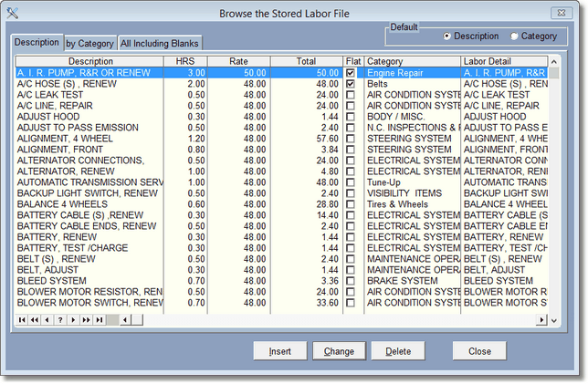Click the VISIBILITY ITEMS category cell
The width and height of the screenshot is (588, 384).
point(404,193)
